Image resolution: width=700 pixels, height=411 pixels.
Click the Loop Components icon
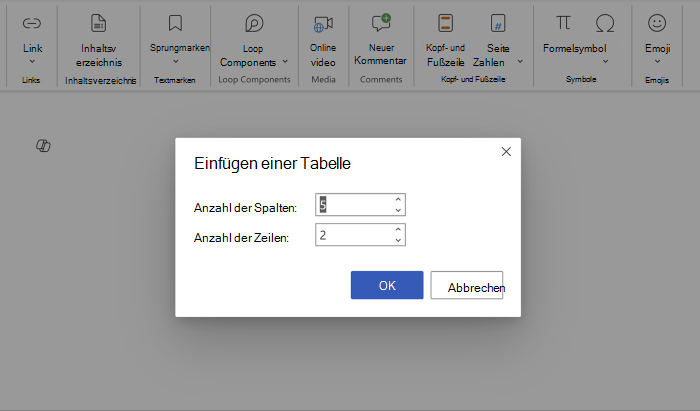click(x=254, y=23)
